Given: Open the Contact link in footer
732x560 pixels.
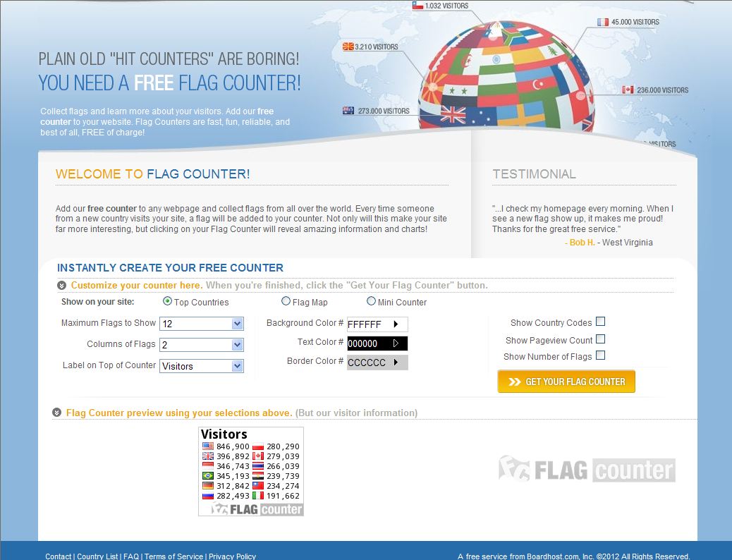Looking at the screenshot, I should point(58,556).
